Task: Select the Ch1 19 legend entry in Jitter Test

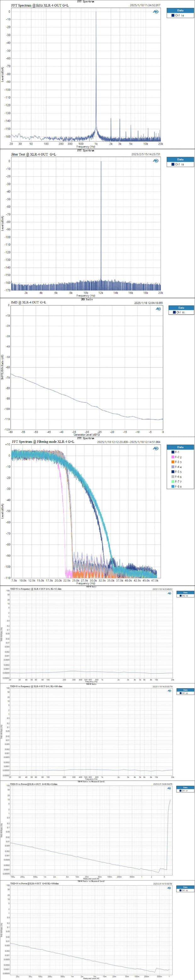Action: [x=179, y=165]
